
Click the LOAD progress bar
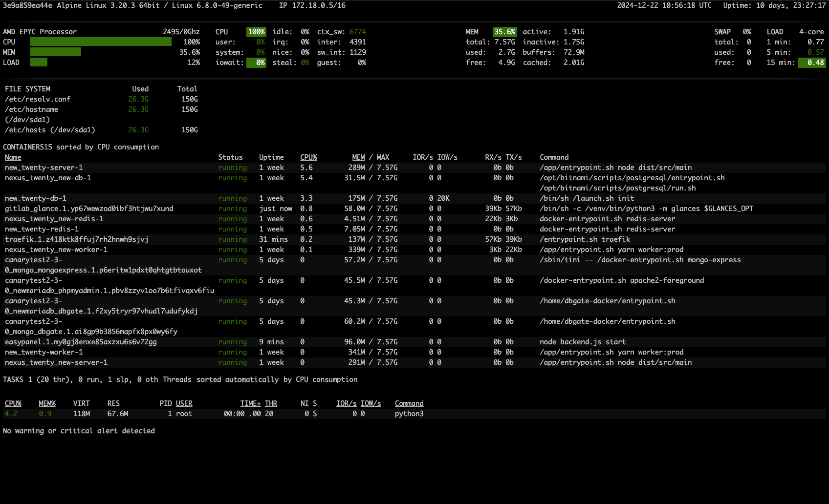(x=39, y=63)
